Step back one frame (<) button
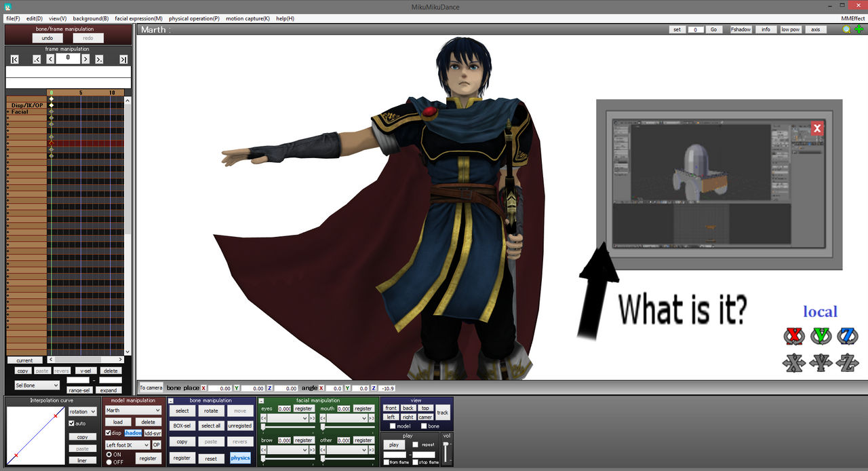 click(50, 60)
